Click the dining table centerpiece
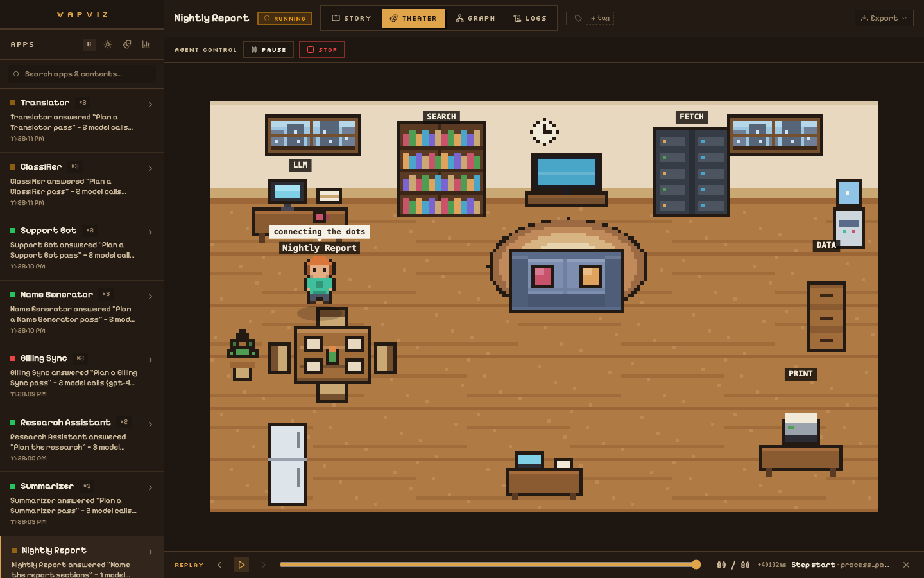This screenshot has height=578, width=924. [332, 355]
